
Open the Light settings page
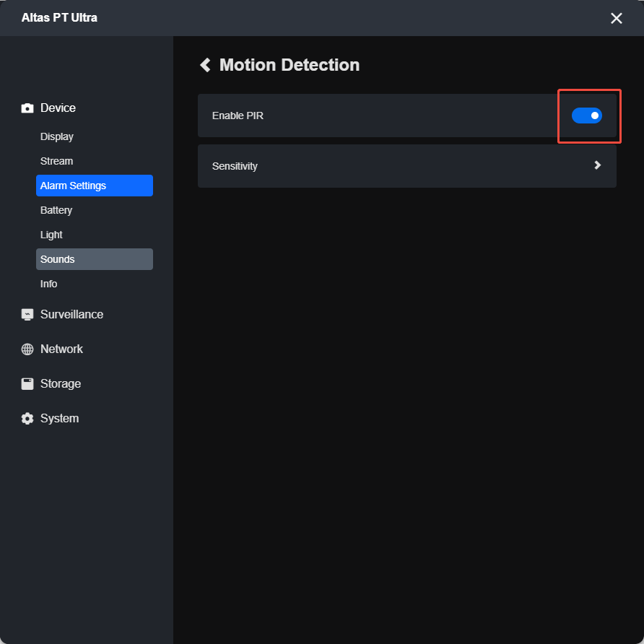(51, 235)
